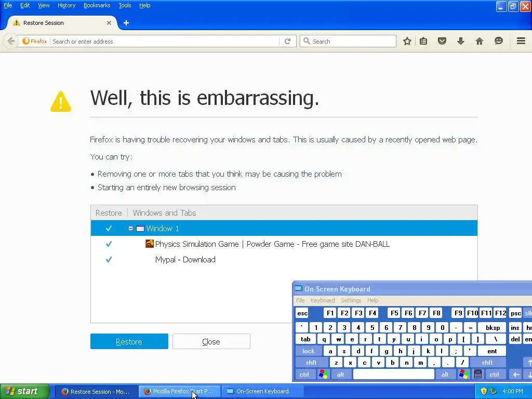
Task: Toggle restore checkmark for Powder Game tab
Action: click(109, 244)
